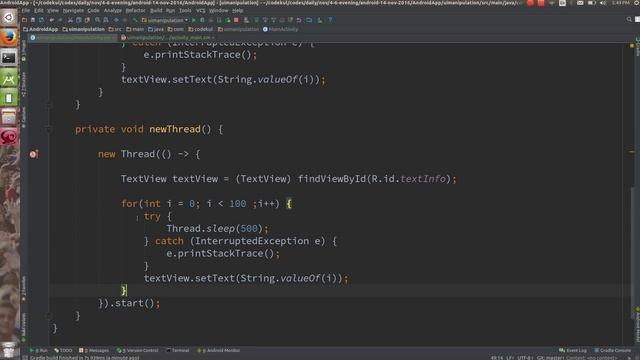Click the Help question mark toolbar icon
640x360 pixels.
[x=330, y=20]
